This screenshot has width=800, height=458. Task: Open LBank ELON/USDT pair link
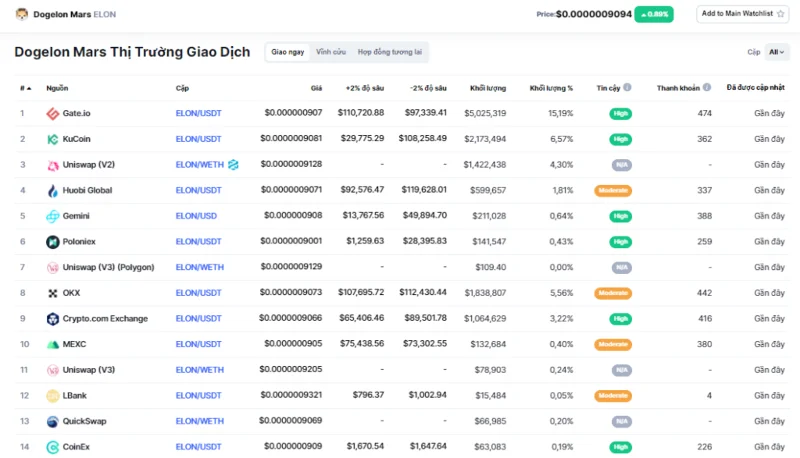coord(198,395)
